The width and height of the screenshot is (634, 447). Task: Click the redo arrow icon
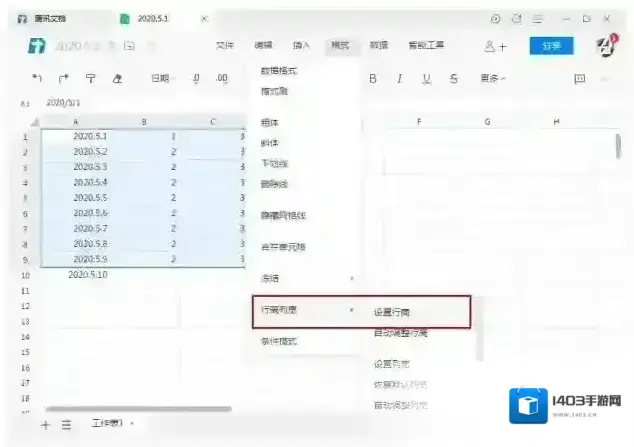tap(63, 78)
